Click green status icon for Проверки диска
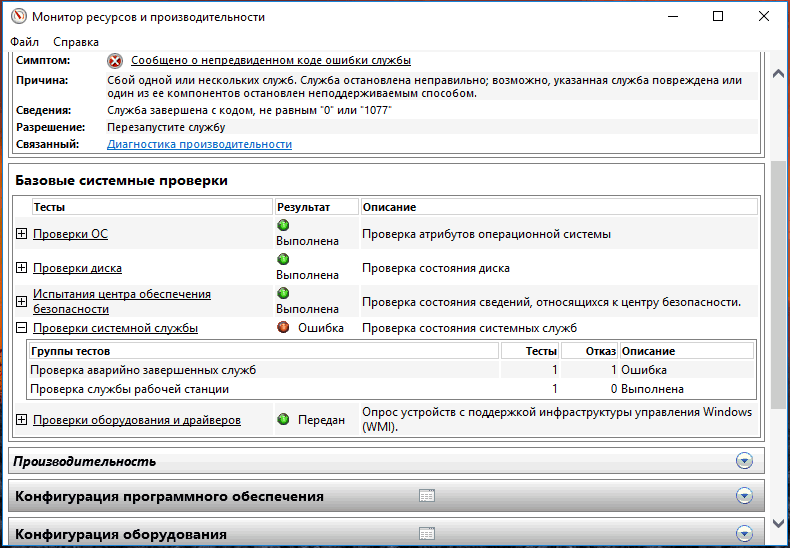Screen dimensions: 790x548 pyautogui.click(x=283, y=260)
